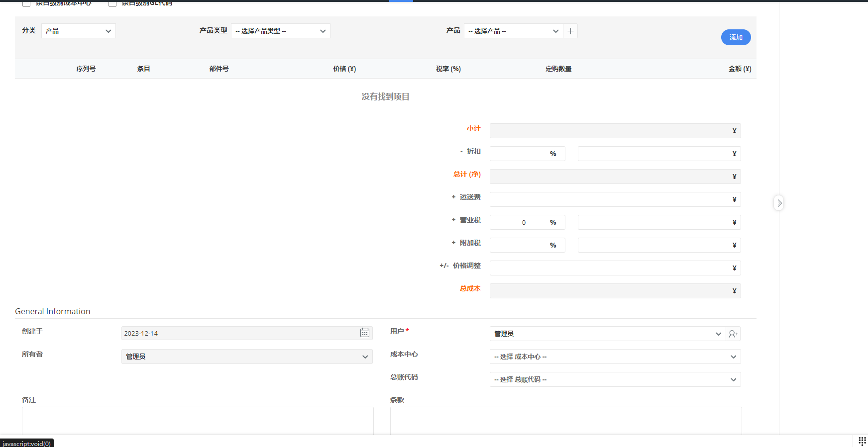The image size is (868, 447).
Task: Open the 选择 成本中心 dropdown
Action: (615, 357)
